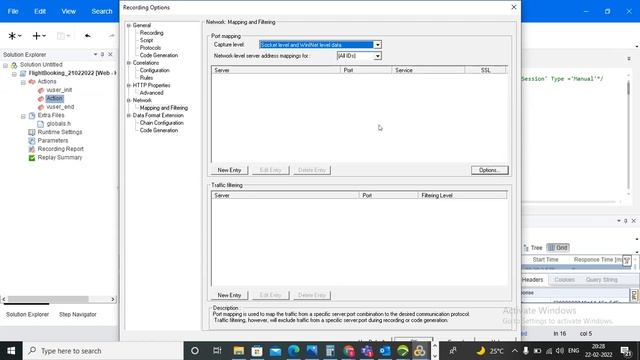The width and height of the screenshot is (640, 360).
Task: Close the Solution Explorer panel
Action: [110, 54]
